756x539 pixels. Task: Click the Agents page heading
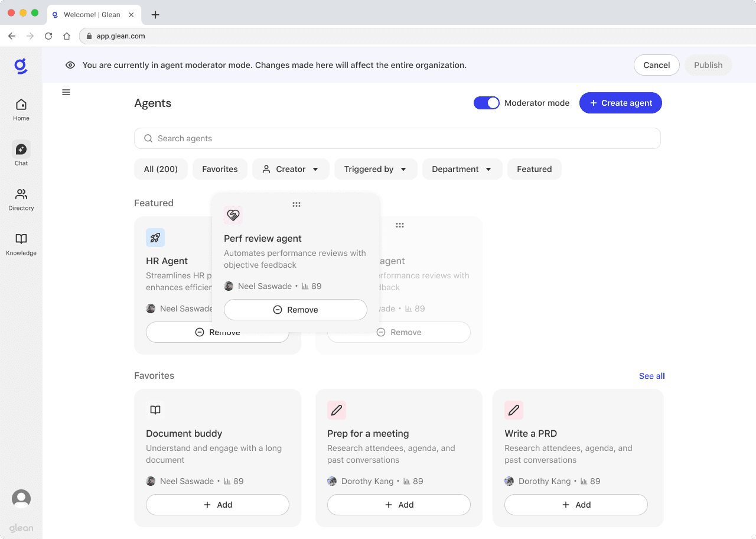coord(153,103)
